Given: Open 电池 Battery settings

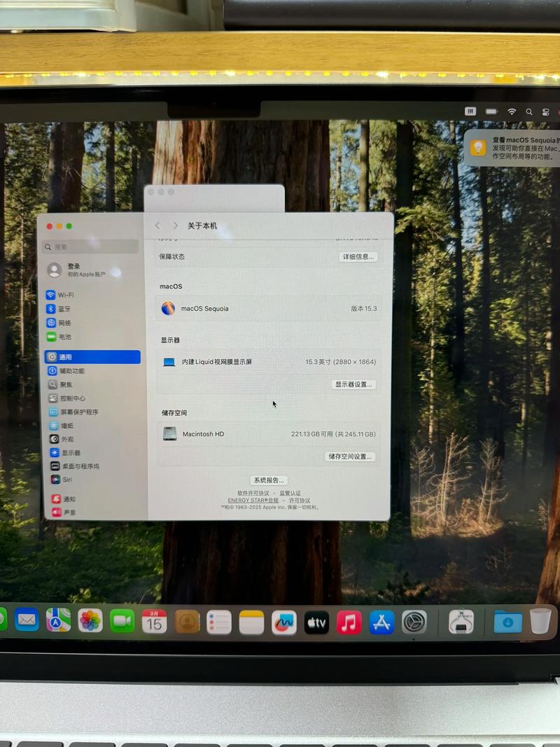Looking at the screenshot, I should (x=62, y=337).
